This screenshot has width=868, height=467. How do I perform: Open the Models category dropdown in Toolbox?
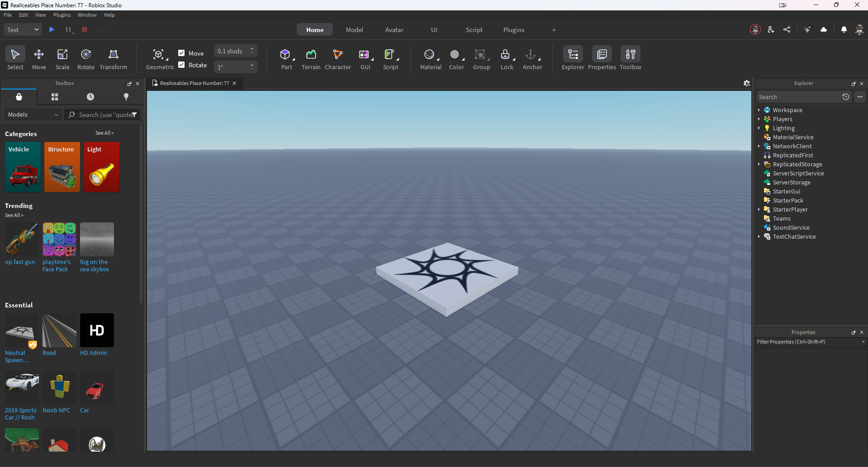(33, 115)
